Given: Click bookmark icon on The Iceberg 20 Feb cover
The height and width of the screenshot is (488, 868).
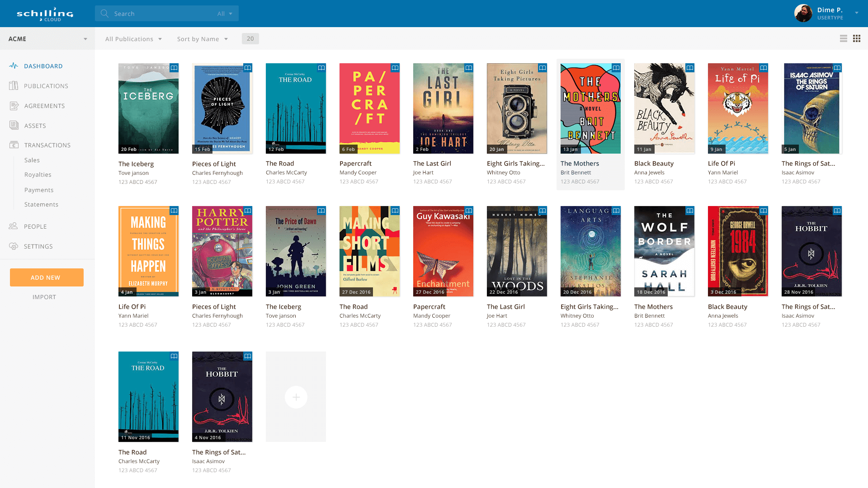Looking at the screenshot, I should click(174, 68).
